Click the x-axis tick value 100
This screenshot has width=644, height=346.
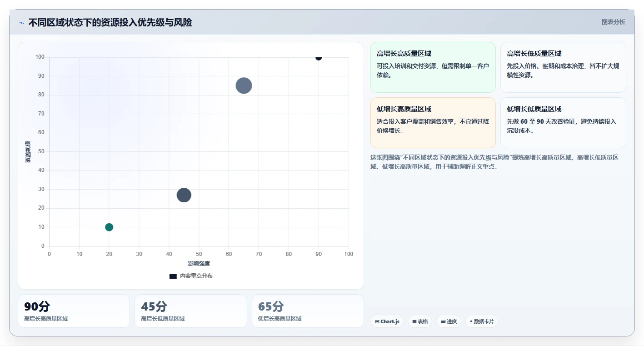point(349,254)
